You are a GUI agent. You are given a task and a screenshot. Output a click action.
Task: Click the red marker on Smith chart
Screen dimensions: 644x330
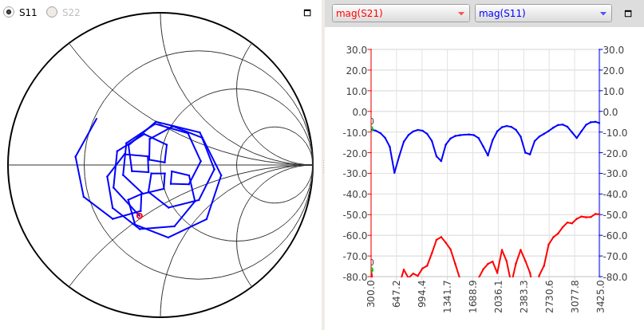coord(140,215)
